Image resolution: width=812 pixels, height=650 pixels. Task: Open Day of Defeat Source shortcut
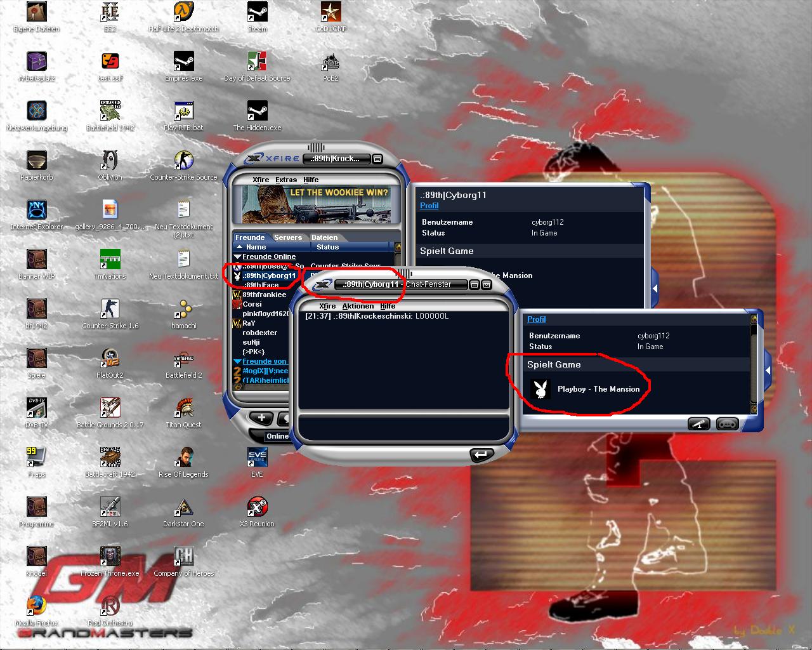[x=257, y=67]
